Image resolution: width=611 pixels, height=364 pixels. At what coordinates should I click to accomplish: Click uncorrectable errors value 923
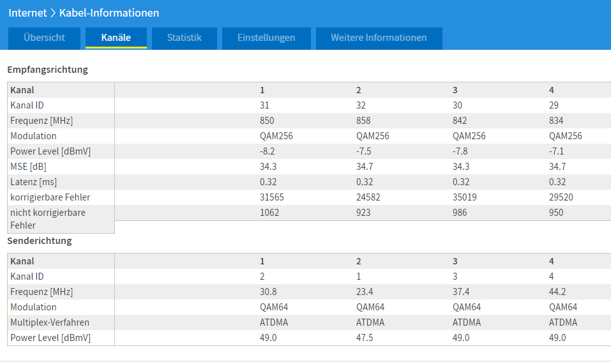tap(363, 213)
